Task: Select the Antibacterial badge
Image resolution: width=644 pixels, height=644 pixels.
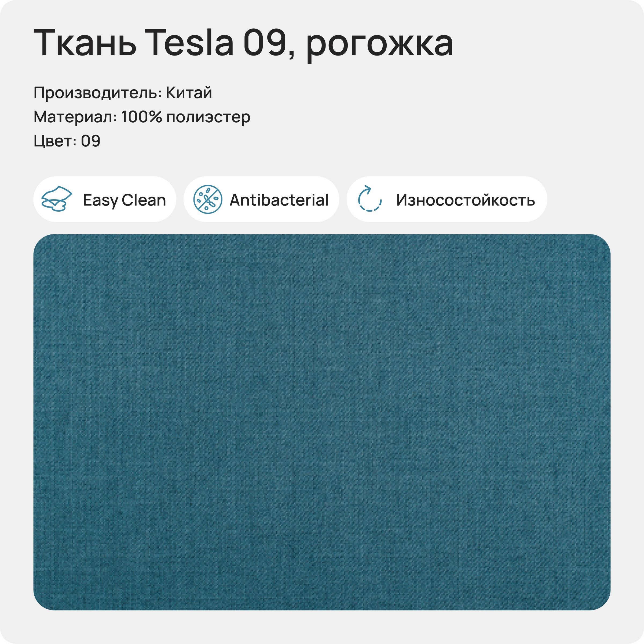Action: [261, 199]
